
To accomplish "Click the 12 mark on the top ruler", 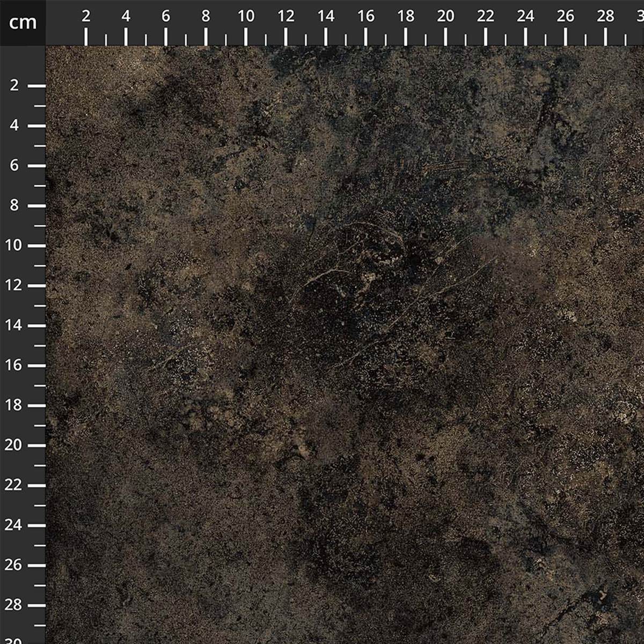I will 286,17.
